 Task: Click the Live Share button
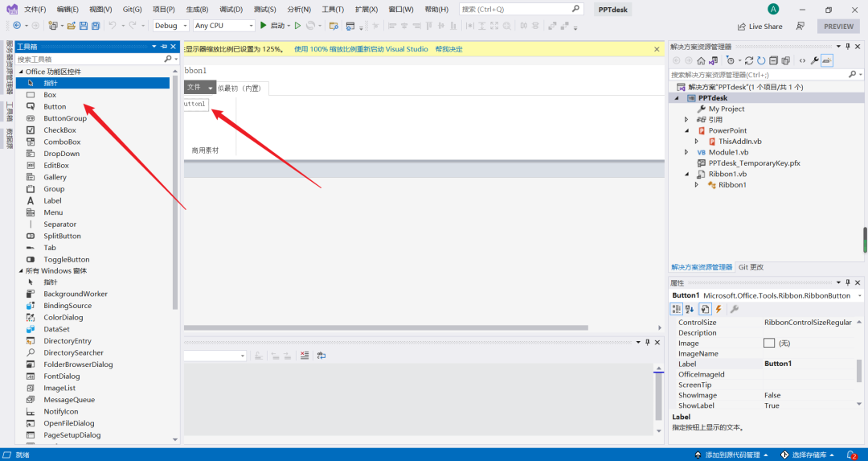point(759,27)
